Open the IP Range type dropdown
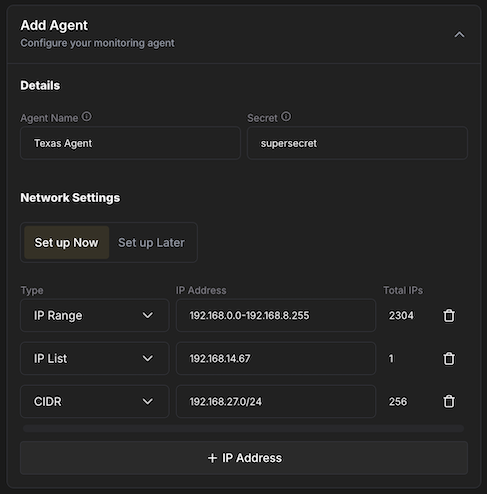487x494 pixels. [95, 315]
